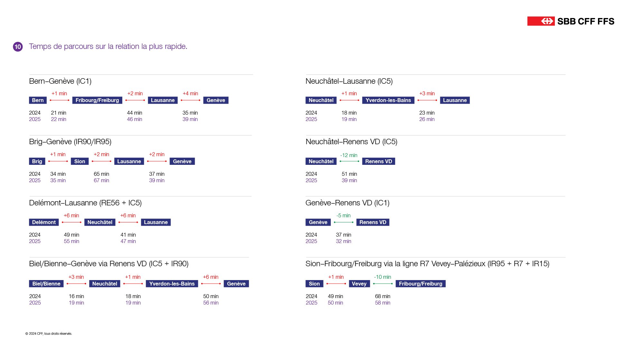The height and width of the screenshot is (348, 644).
Task: Click the red SBB arrow logo icon
Action: pos(541,21)
